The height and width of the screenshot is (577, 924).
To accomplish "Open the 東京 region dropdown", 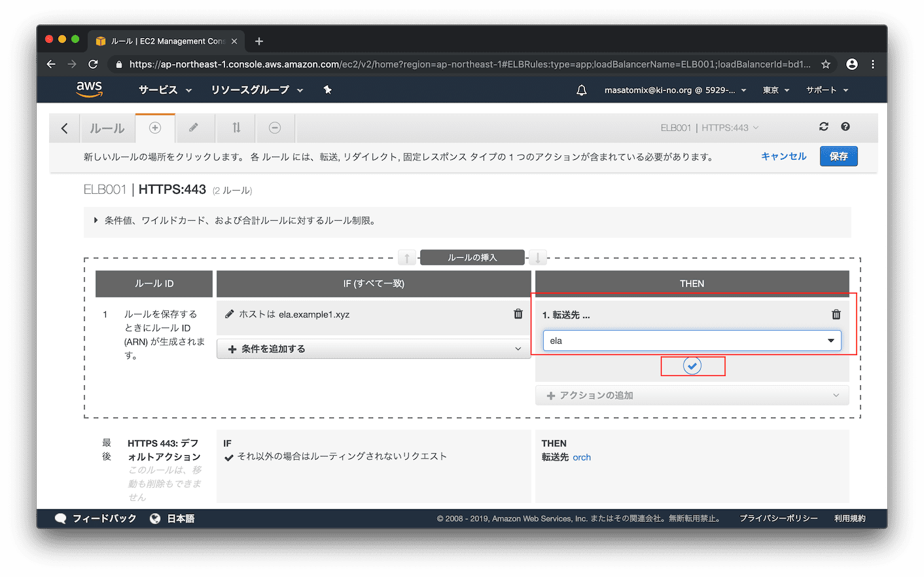I will 776,90.
